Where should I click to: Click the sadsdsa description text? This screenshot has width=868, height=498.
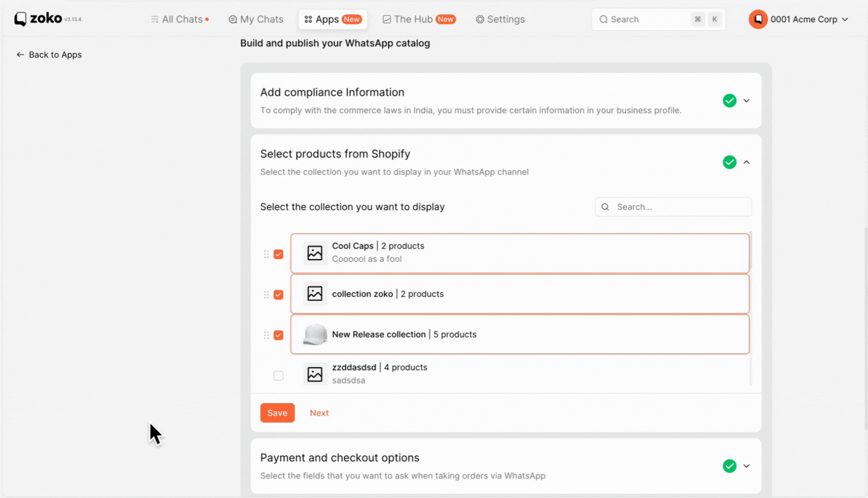[348, 380]
